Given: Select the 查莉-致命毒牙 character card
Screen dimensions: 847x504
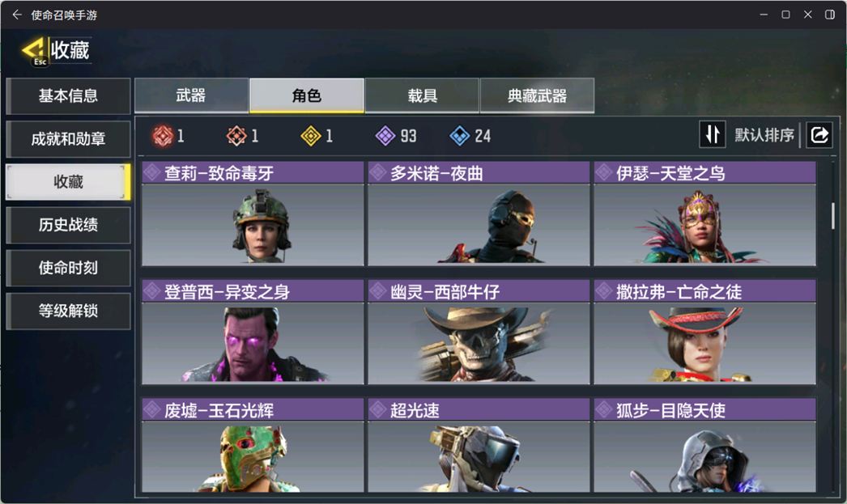Looking at the screenshot, I should (x=253, y=214).
